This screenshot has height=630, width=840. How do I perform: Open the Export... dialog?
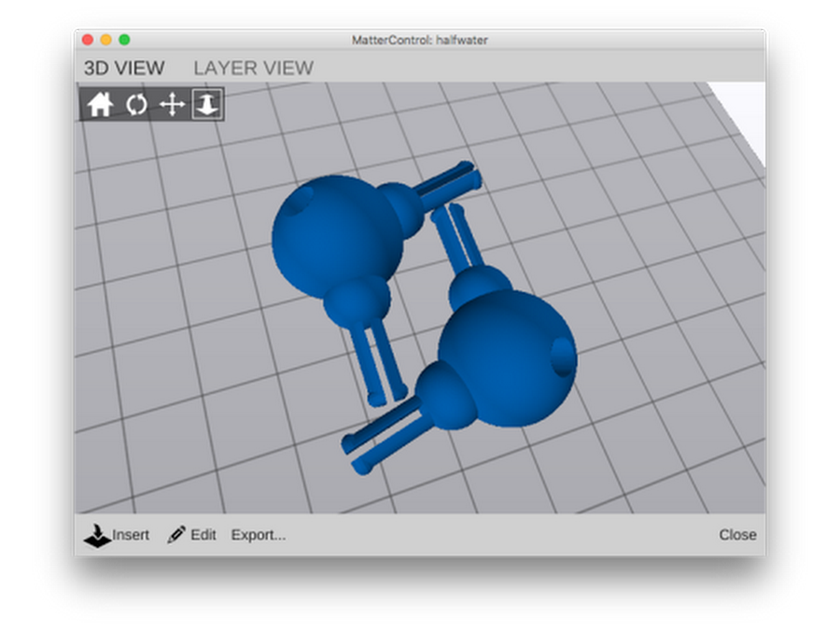pyautogui.click(x=259, y=535)
